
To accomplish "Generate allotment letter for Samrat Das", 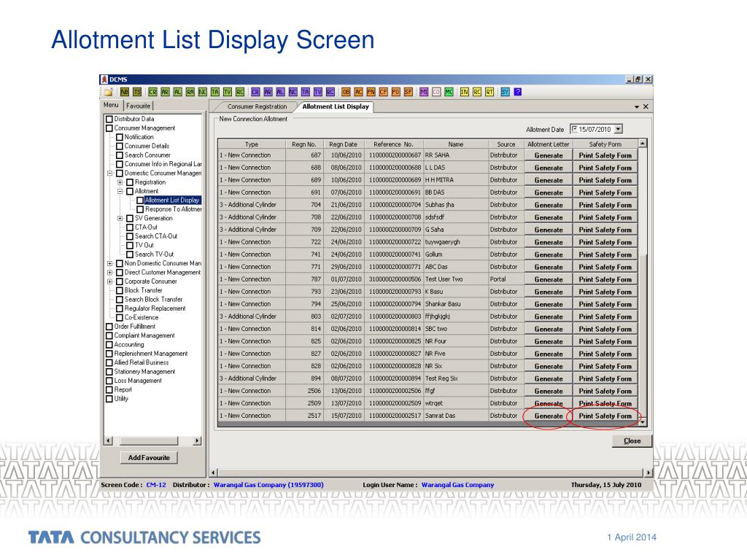I will 549,416.
